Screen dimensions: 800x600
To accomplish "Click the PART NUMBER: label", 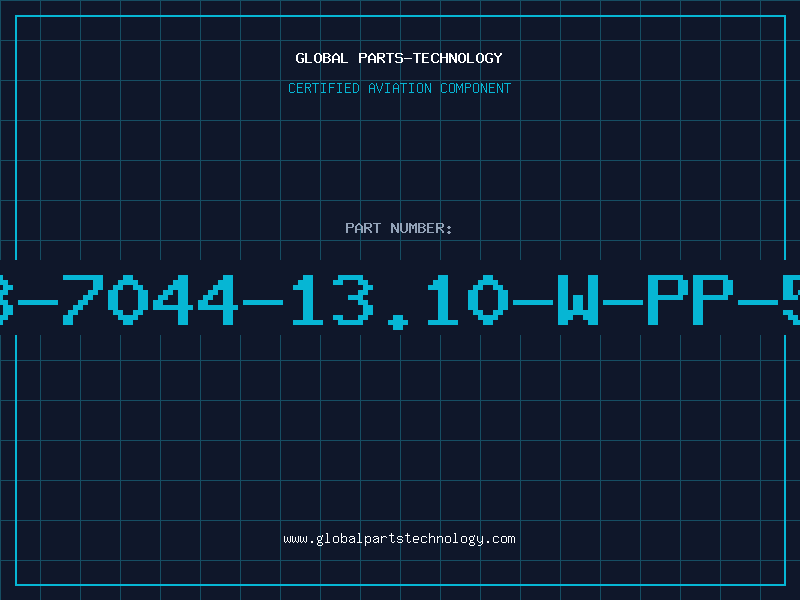I will pos(399,228).
